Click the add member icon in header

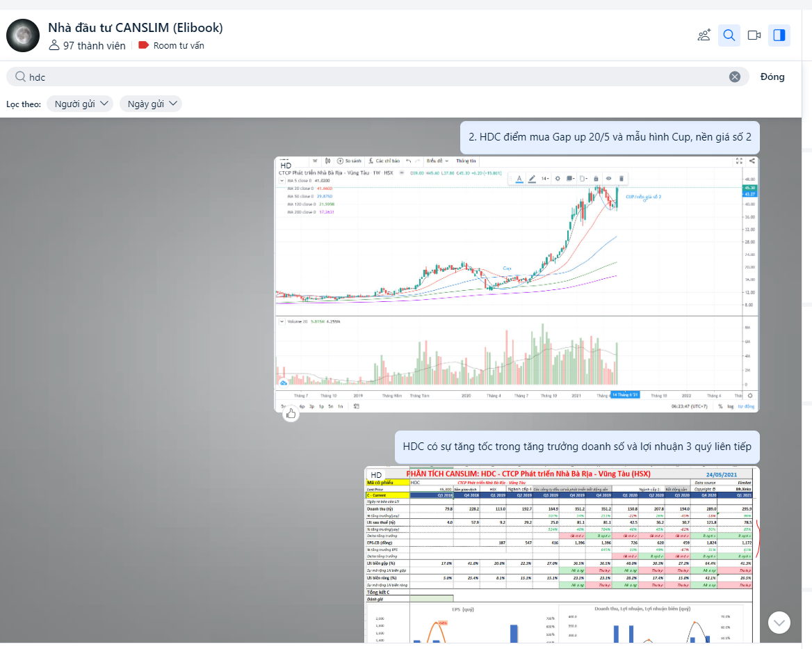pos(704,35)
